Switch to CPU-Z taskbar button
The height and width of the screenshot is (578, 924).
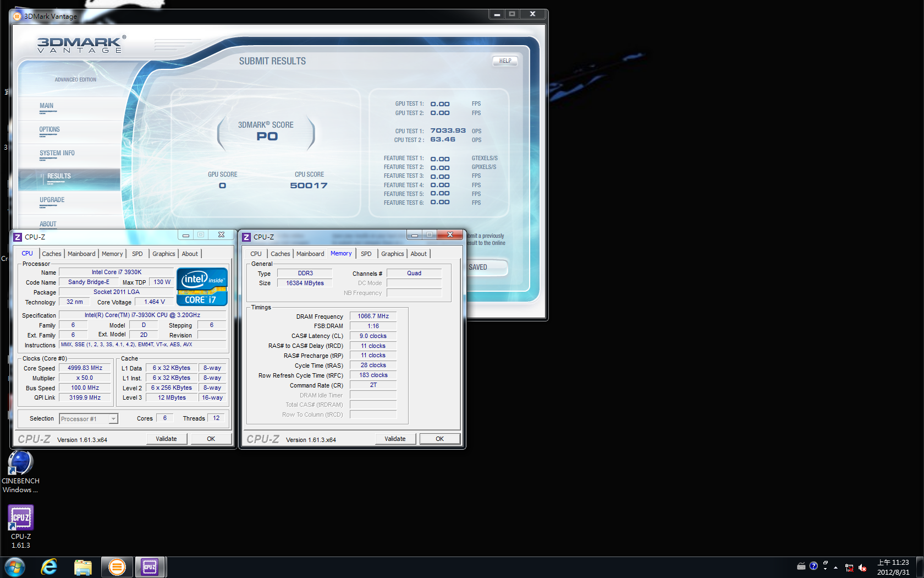(x=150, y=567)
